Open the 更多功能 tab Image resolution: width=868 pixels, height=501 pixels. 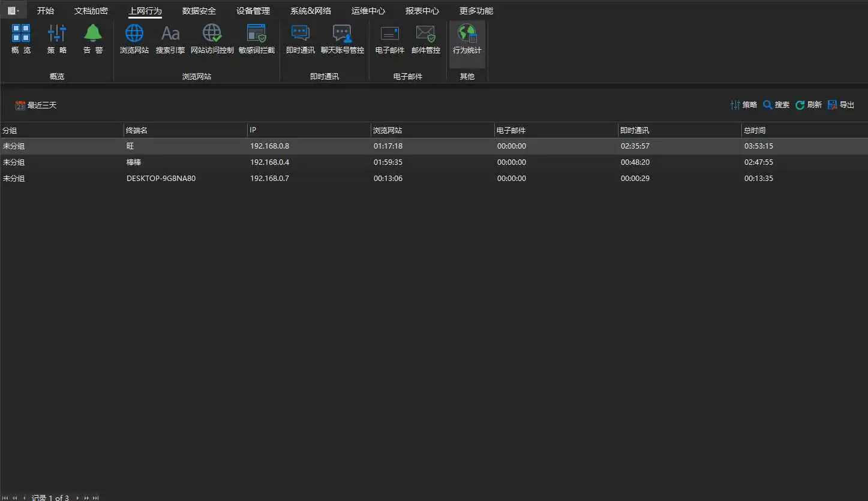pyautogui.click(x=476, y=11)
